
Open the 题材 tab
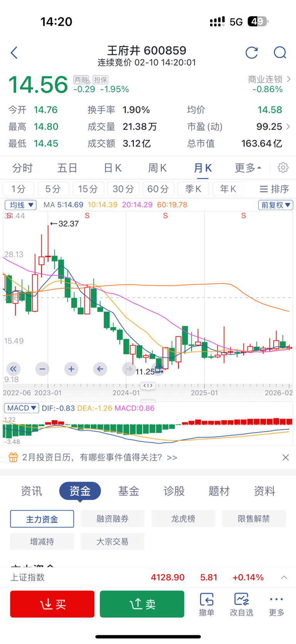(x=219, y=491)
